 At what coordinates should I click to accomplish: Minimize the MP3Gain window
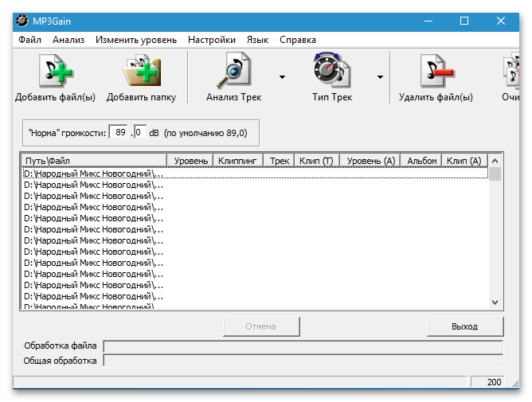[428, 21]
